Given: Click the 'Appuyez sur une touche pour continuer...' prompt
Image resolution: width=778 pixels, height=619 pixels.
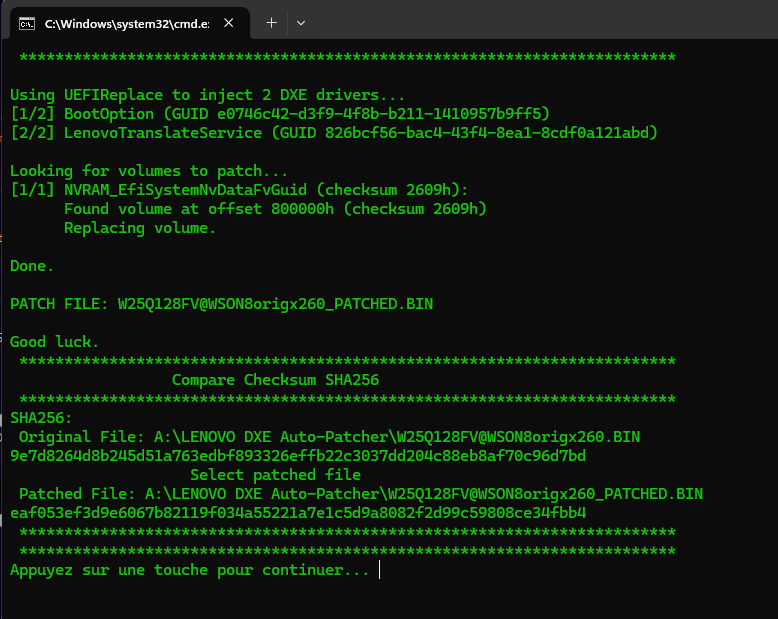Looking at the screenshot, I should (x=190, y=570).
